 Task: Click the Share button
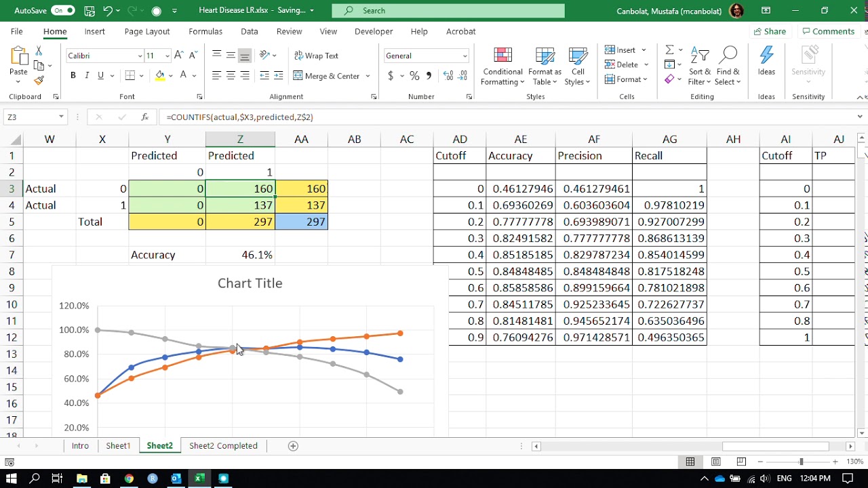coord(770,31)
